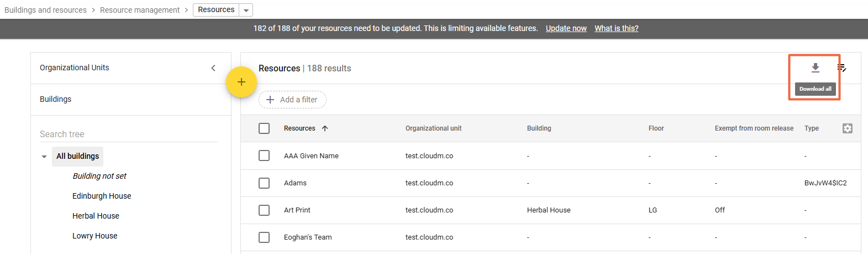Click the Download all icon

click(815, 68)
